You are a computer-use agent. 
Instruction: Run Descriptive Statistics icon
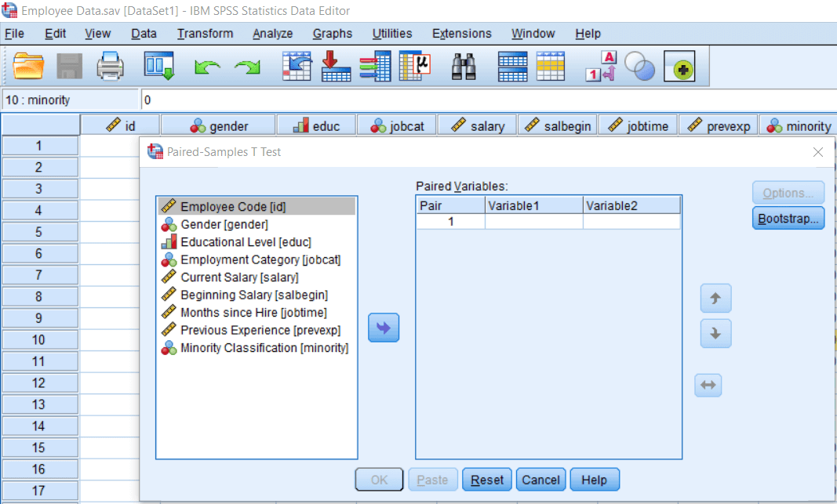415,66
